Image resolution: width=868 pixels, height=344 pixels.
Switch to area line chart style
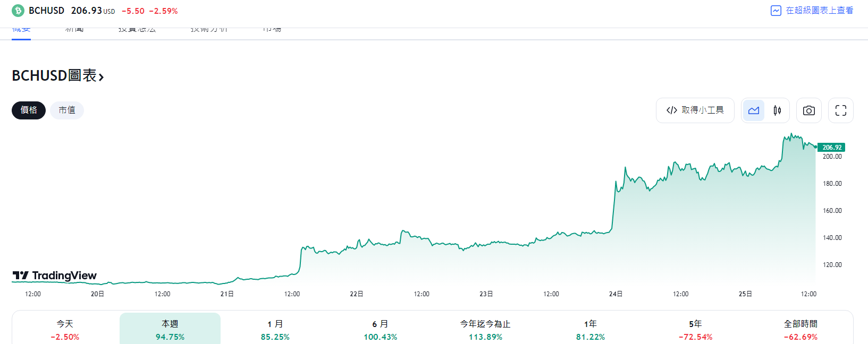coord(754,110)
